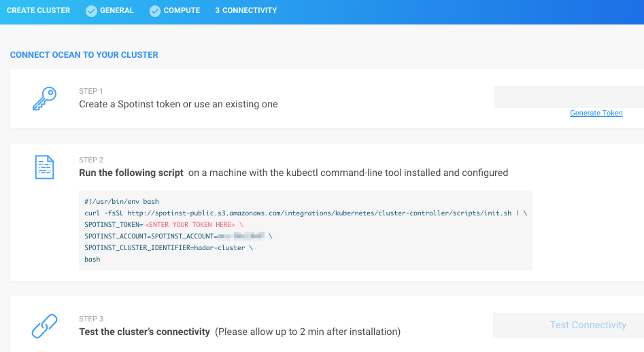The image size is (644, 352).
Task: Open the COMPUTE step tab
Action: (x=182, y=11)
